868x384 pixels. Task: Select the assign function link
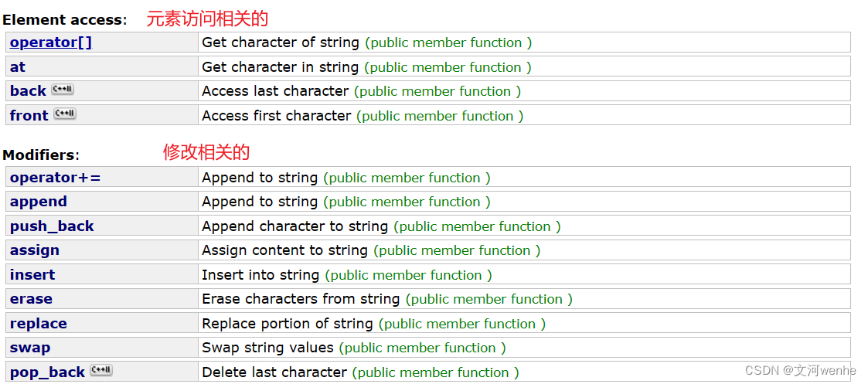tap(35, 250)
